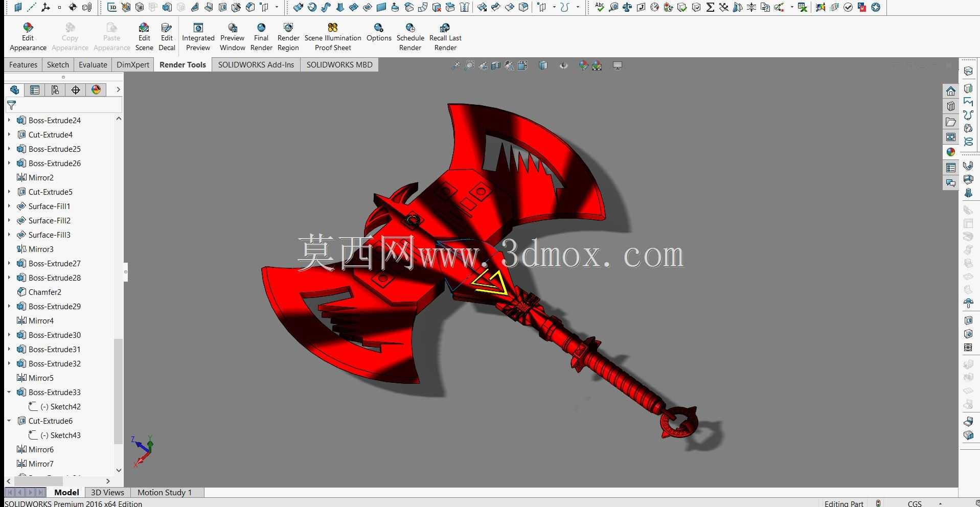Click feature tree scroll down arrow
Image resolution: width=980 pixels, height=507 pixels.
click(119, 470)
